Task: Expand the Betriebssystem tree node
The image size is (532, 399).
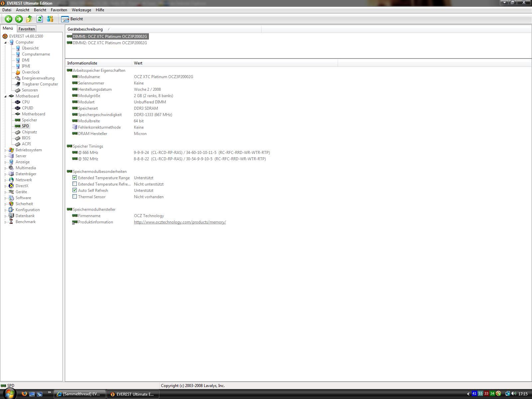Action: (6, 150)
